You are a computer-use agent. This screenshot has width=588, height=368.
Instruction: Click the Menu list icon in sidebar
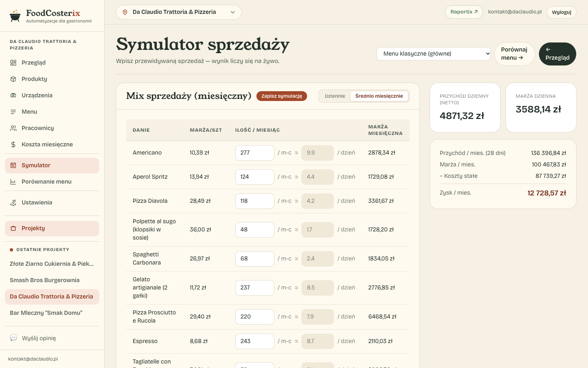tap(13, 112)
